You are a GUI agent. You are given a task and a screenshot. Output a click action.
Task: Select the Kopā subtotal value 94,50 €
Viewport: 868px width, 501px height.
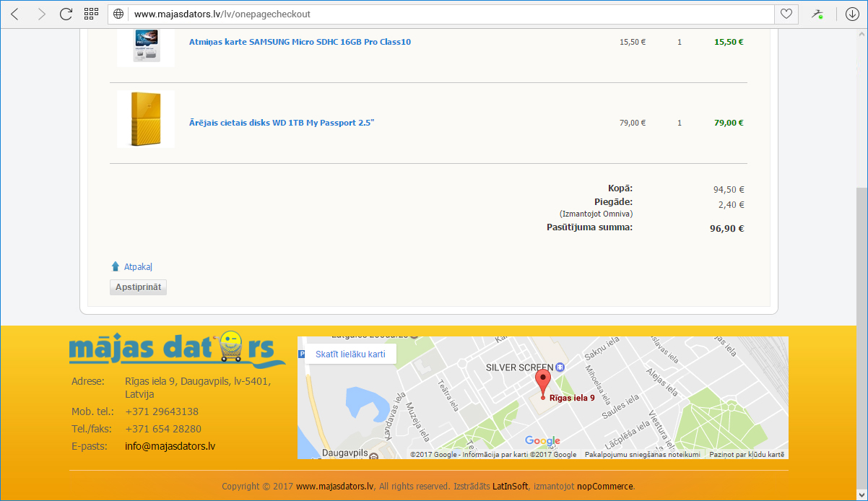(729, 190)
